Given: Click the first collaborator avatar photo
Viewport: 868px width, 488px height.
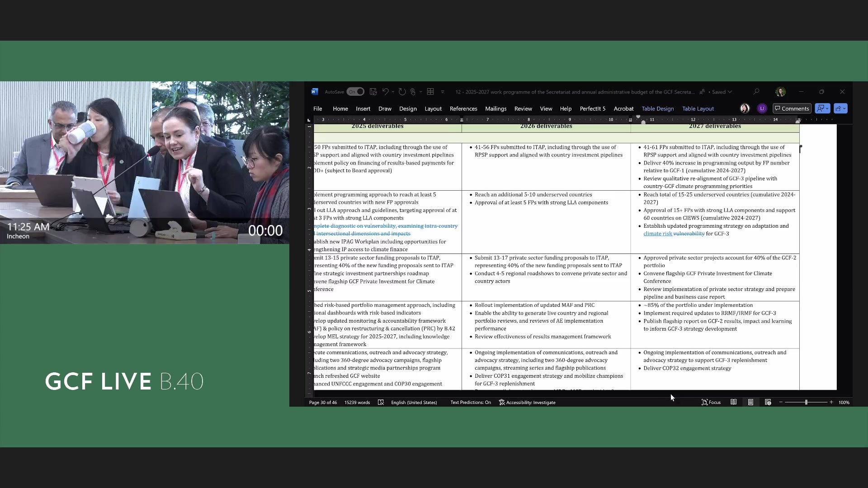Looking at the screenshot, I should click(x=745, y=108).
